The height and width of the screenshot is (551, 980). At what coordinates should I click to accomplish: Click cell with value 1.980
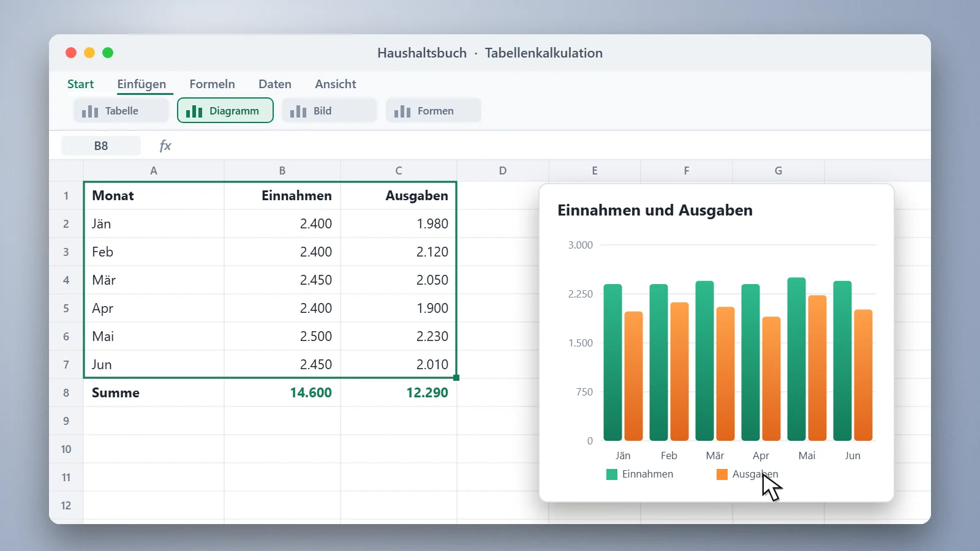pyautogui.click(x=399, y=224)
